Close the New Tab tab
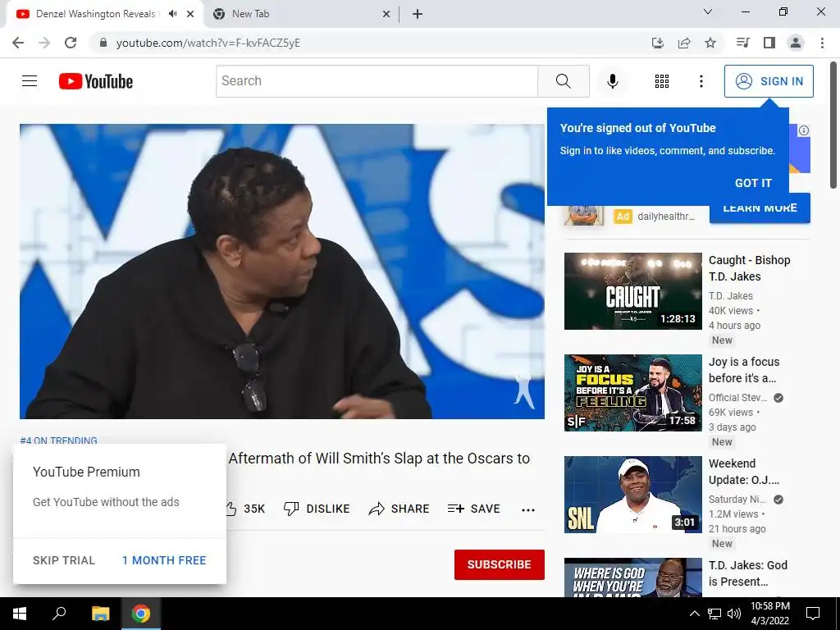The image size is (840, 630). (x=386, y=14)
